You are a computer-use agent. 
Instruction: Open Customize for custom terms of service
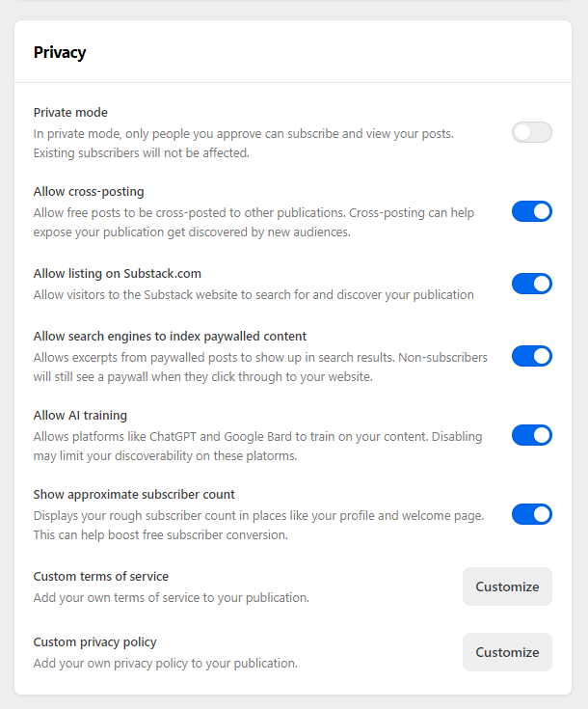[507, 586]
